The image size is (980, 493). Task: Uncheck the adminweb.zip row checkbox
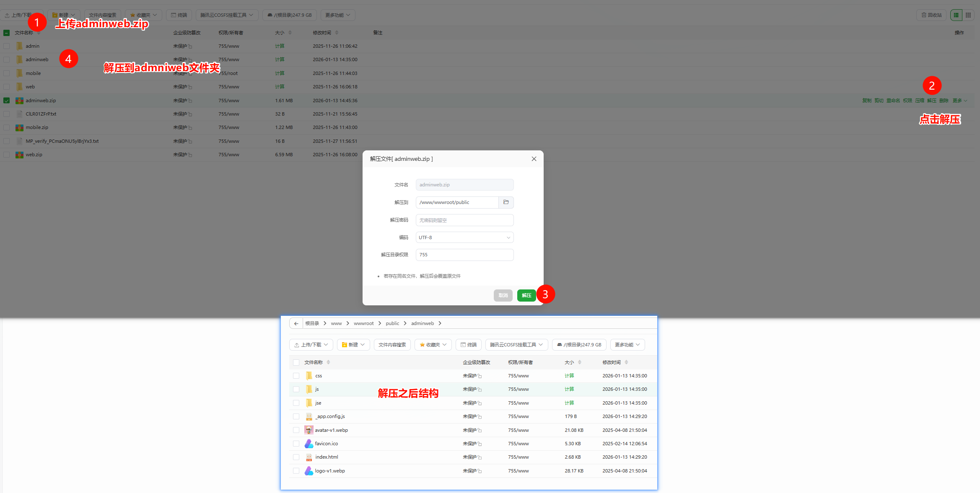pos(6,101)
